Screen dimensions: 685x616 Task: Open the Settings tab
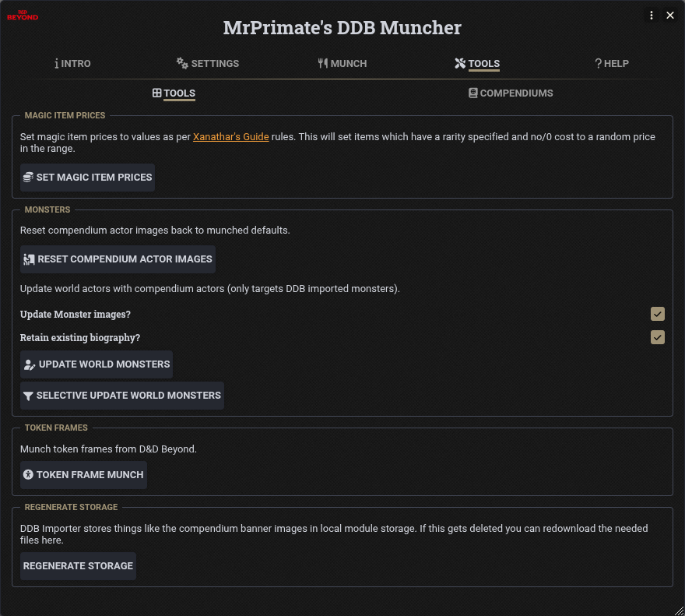click(208, 63)
